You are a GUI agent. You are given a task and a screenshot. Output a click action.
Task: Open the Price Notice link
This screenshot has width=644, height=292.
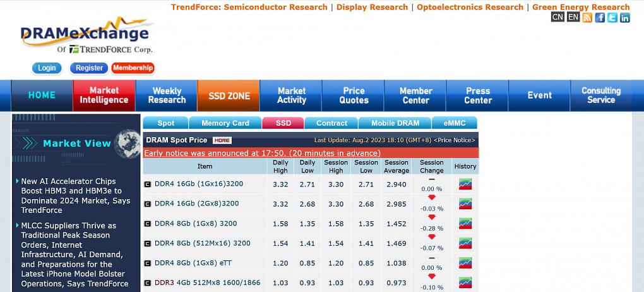click(454, 140)
